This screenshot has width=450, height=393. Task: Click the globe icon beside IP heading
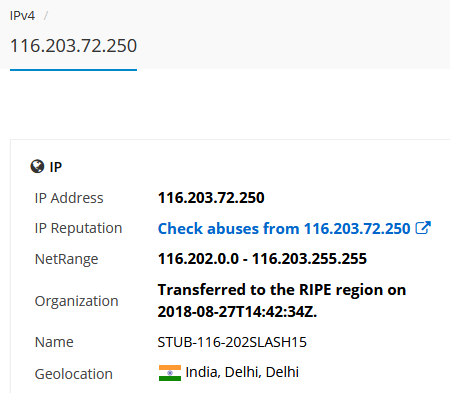tap(37, 166)
